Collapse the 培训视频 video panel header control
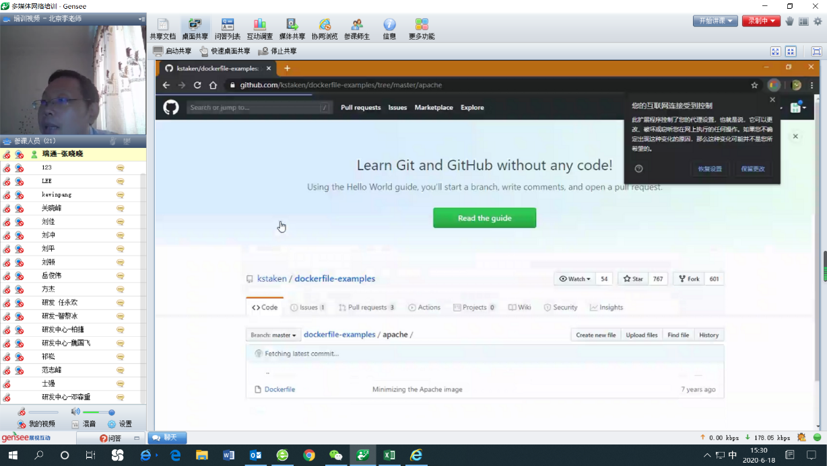This screenshot has height=466, width=827. pyautogui.click(x=141, y=18)
